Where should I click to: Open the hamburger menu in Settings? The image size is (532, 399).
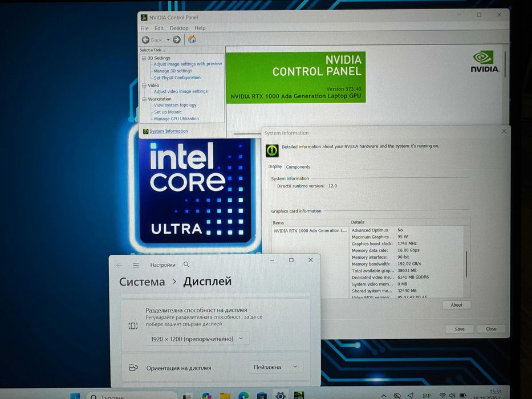tap(136, 265)
